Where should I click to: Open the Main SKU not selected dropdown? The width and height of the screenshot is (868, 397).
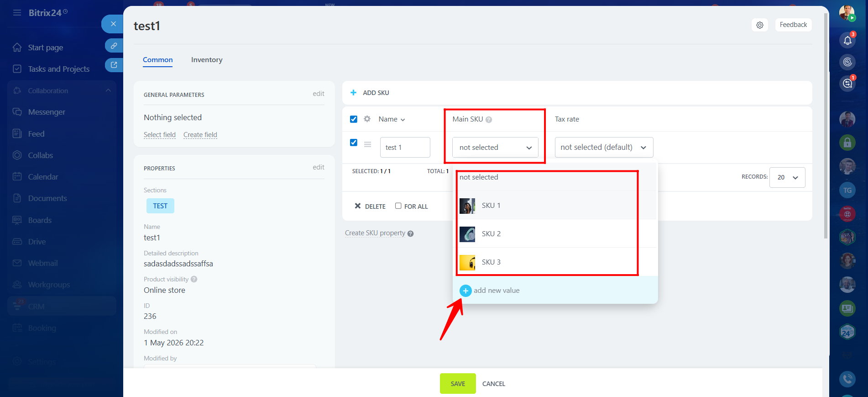point(495,148)
